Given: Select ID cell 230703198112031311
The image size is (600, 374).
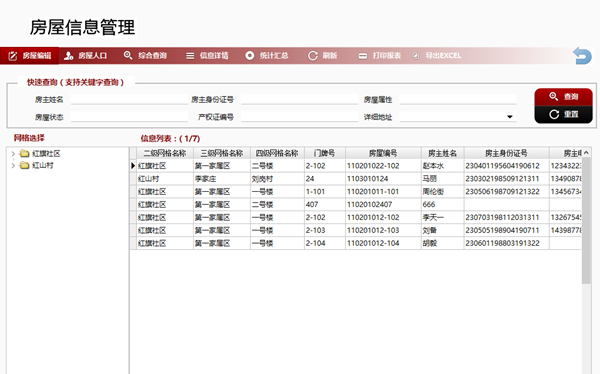Looking at the screenshot, I should (506, 217).
